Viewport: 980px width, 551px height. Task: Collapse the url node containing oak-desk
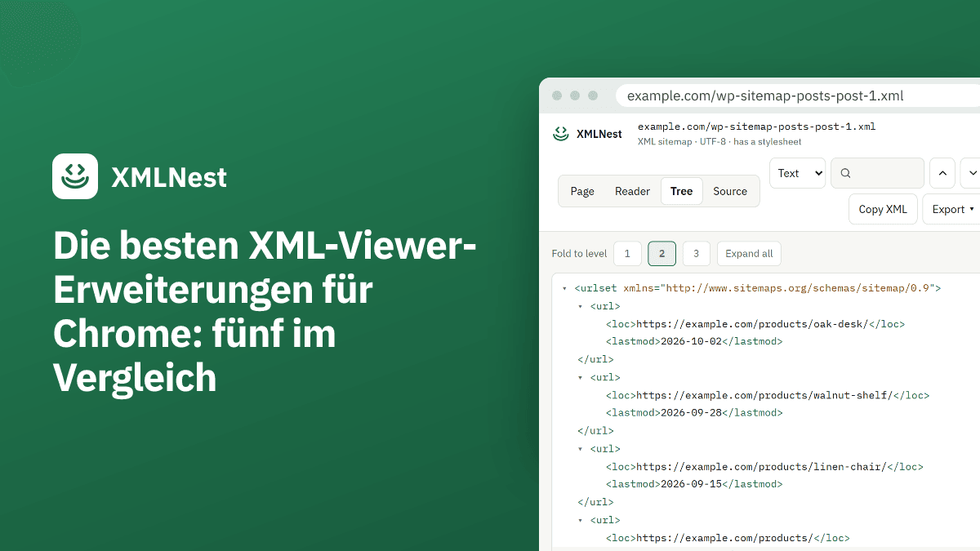581,306
